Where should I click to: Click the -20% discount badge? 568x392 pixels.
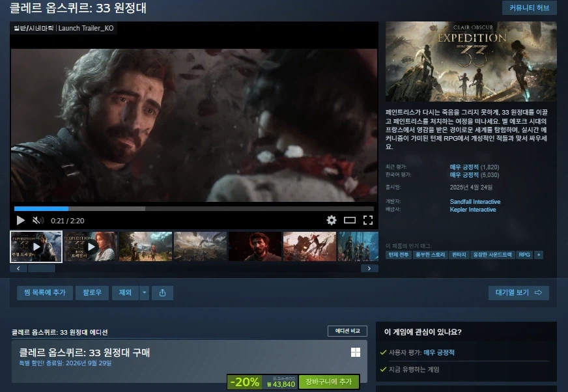[244, 382]
